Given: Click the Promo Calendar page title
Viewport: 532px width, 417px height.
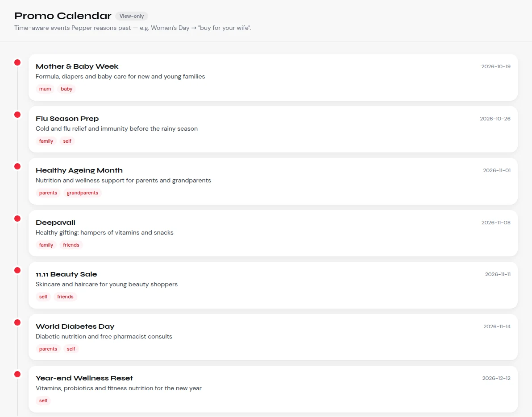Looking at the screenshot, I should click(63, 16).
